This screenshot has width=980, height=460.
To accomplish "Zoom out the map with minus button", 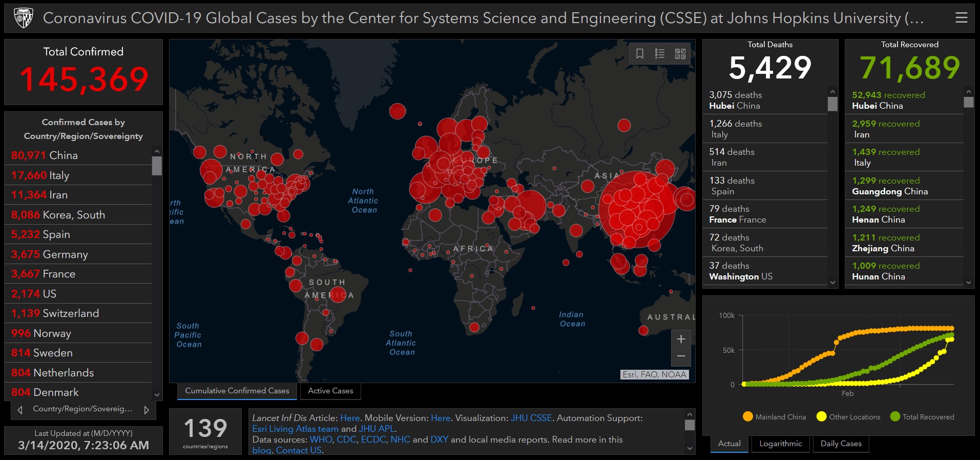I will [681, 356].
